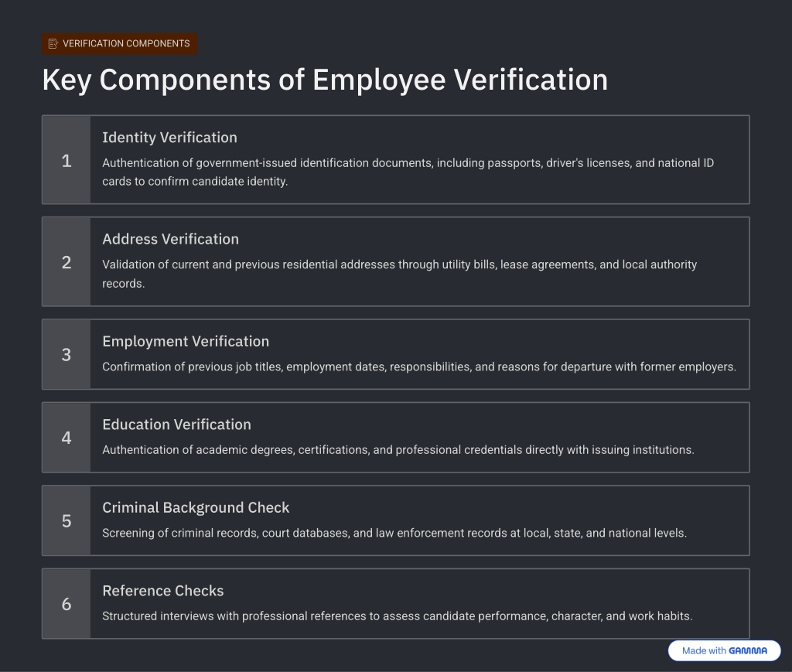Click the Identity Verification heading
The width and height of the screenshot is (792, 672).
(x=169, y=138)
